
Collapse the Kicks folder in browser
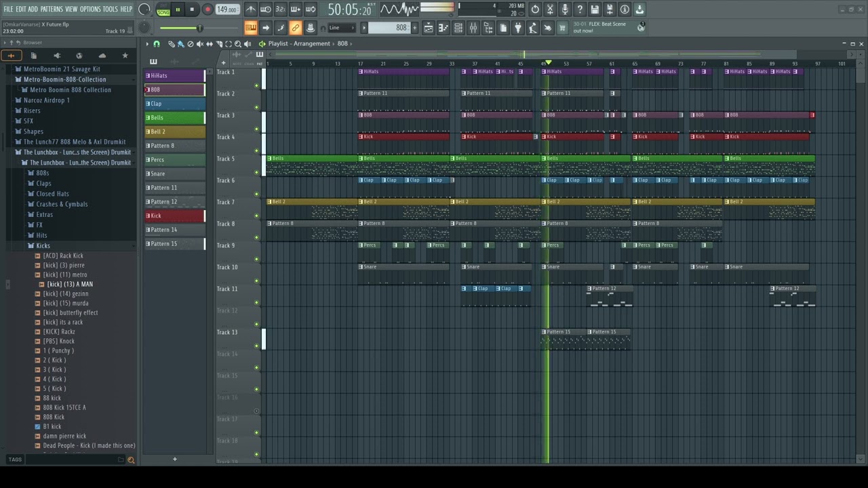43,245
